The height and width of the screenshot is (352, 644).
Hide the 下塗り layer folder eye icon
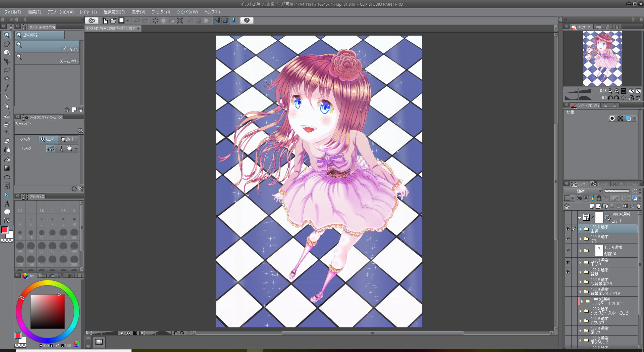[568, 262]
